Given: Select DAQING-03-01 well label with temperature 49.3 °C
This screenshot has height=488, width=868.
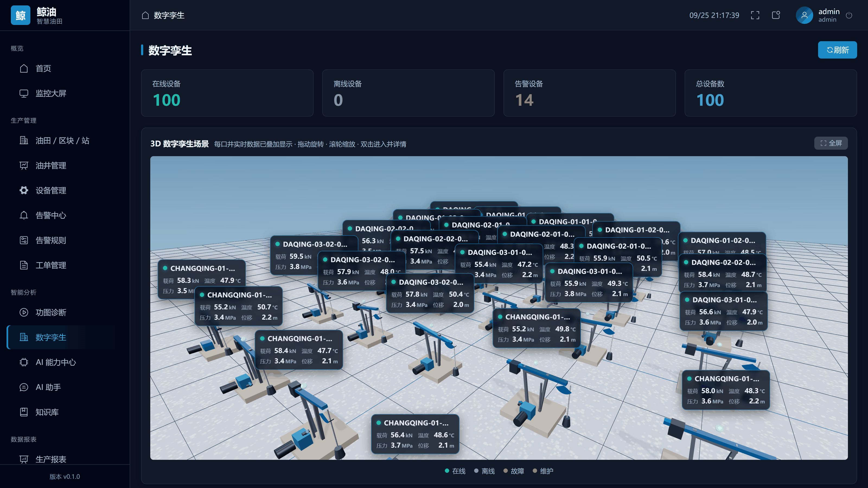Looking at the screenshot, I should (589, 282).
